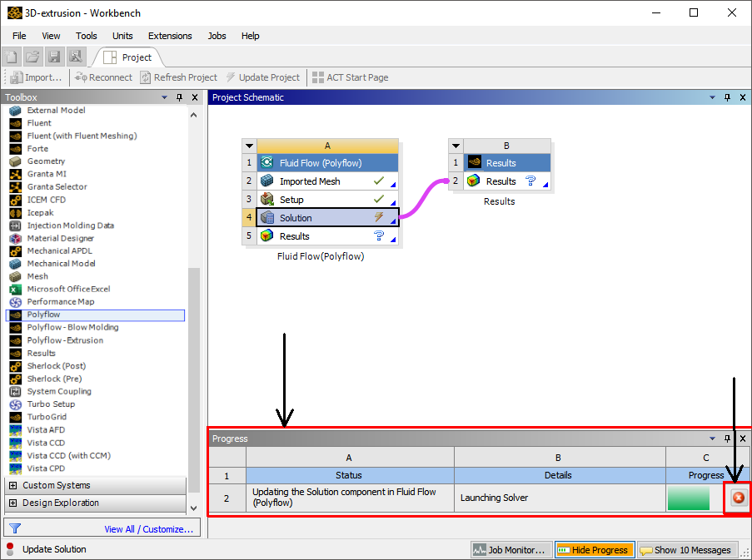Unpin the Progress panel
752x560 pixels.
[725, 438]
